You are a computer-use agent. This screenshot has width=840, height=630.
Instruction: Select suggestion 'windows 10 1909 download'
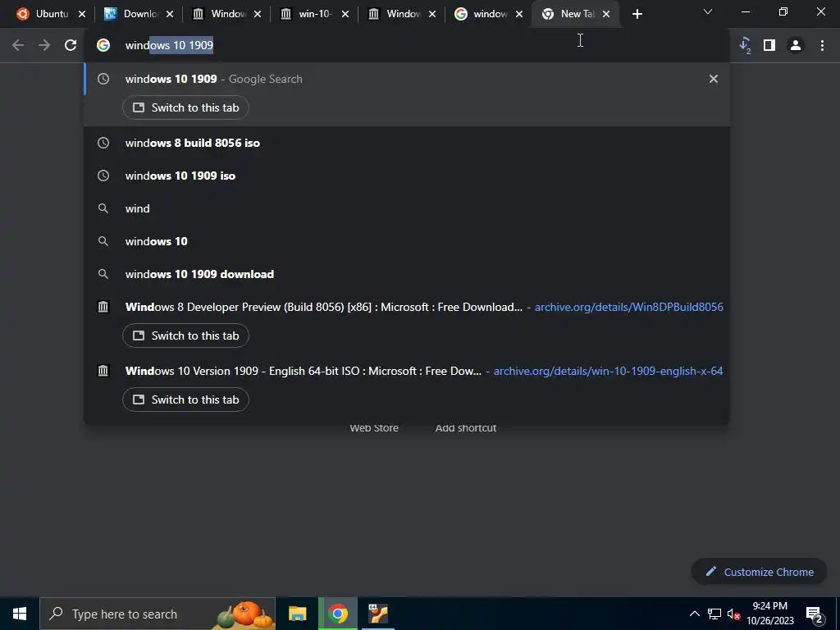click(407, 274)
